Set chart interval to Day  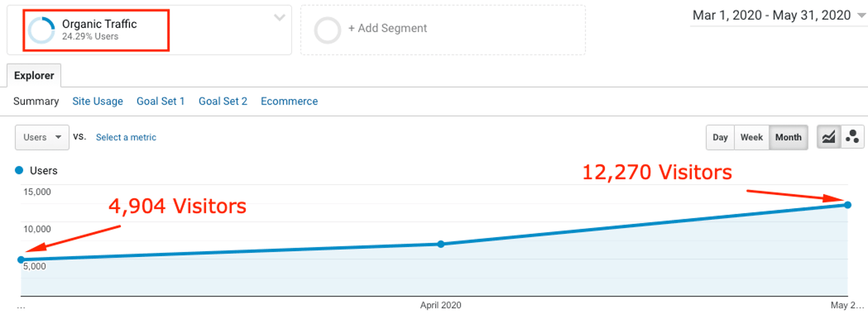tap(720, 137)
